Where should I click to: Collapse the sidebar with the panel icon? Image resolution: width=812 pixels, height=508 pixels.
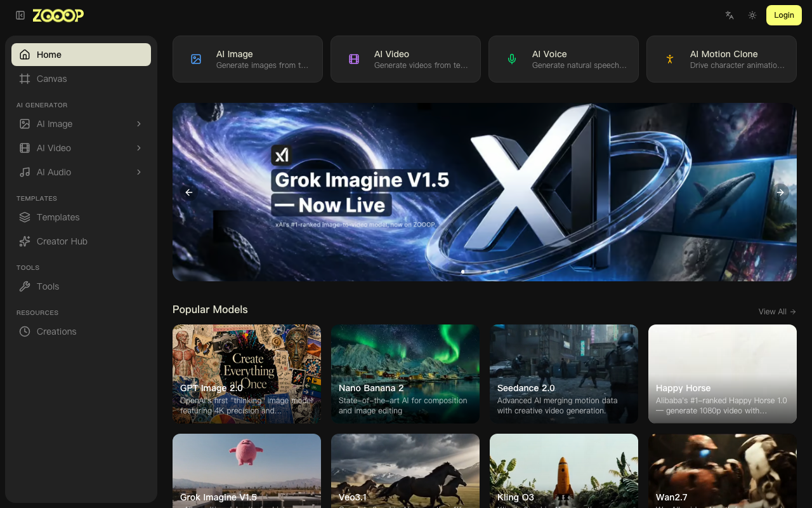pos(20,15)
